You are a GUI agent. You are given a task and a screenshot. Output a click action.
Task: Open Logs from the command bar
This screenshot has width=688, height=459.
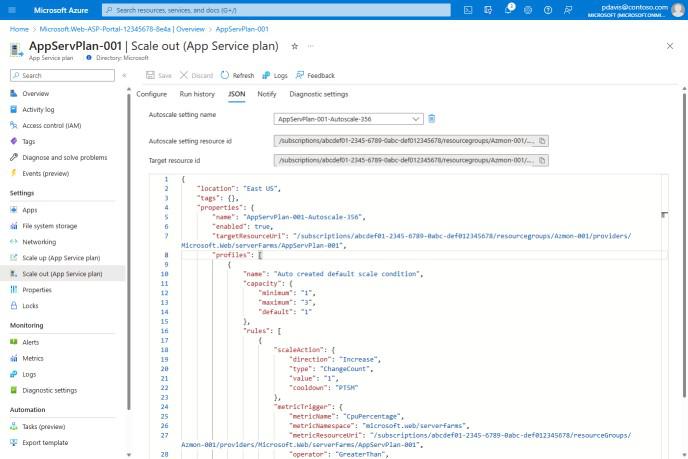pos(274,75)
